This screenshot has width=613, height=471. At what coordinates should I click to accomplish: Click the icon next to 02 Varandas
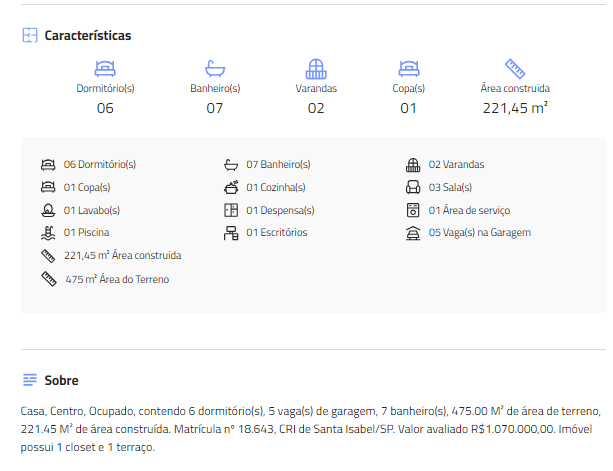pyautogui.click(x=412, y=164)
